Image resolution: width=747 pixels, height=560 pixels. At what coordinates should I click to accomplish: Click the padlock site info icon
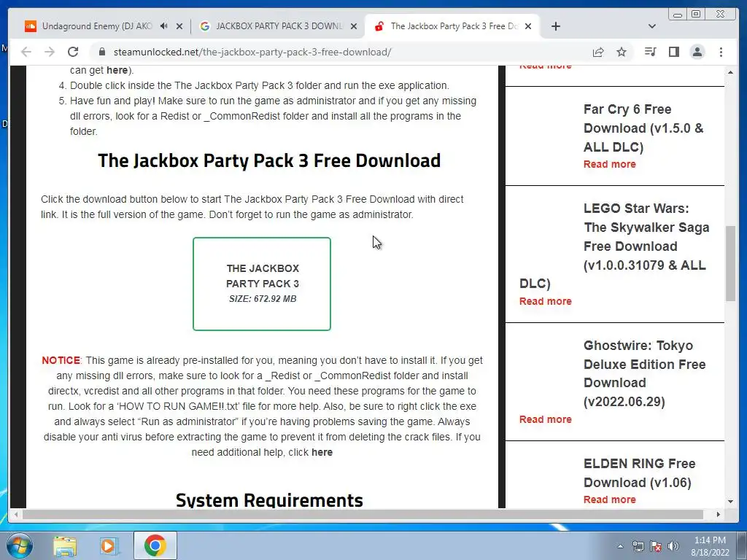click(x=102, y=52)
